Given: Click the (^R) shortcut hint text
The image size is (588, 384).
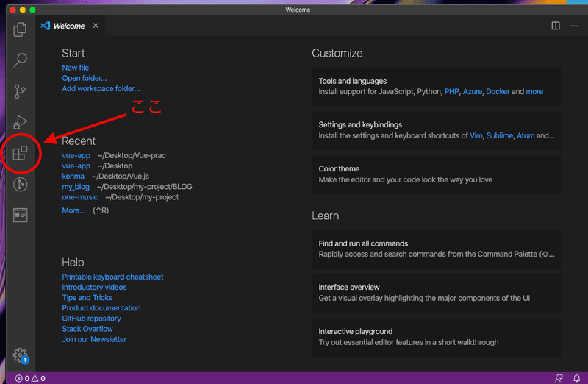Looking at the screenshot, I should click(101, 210).
